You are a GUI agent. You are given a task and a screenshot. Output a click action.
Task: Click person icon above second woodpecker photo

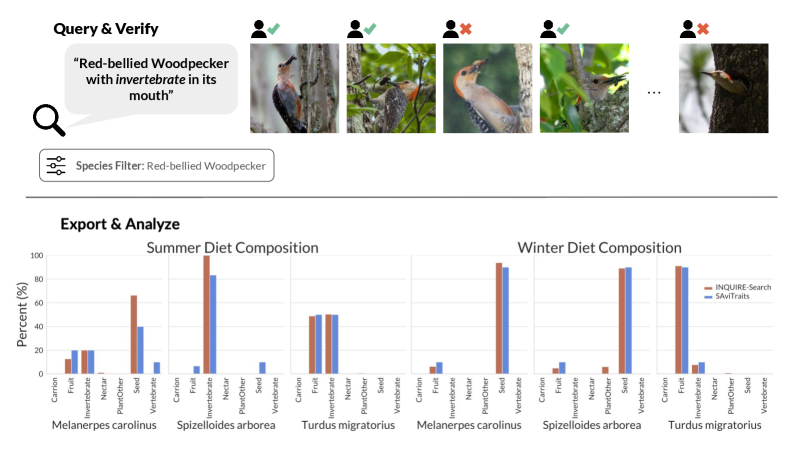click(x=356, y=30)
